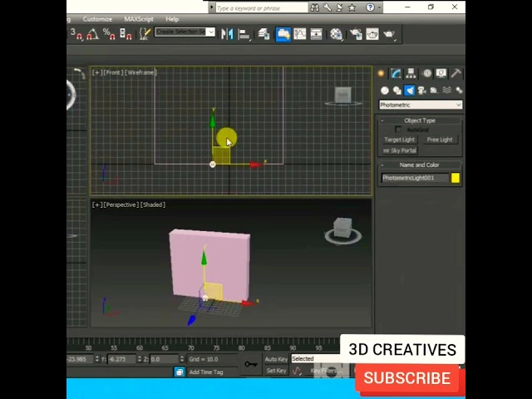Image resolution: width=532 pixels, height=399 pixels.
Task: Open the Shaded viewport shading menu
Action: [153, 204]
